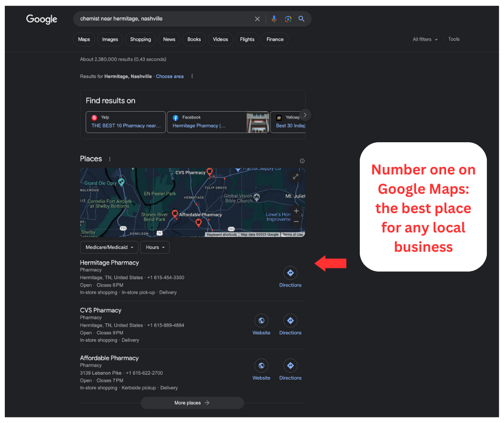Zoom in on the places map
Image resolution: width=504 pixels, height=423 pixels.
click(297, 211)
